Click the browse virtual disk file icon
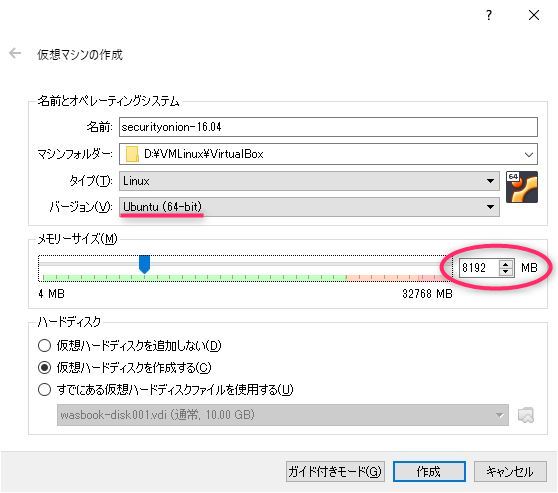Screen dimensions: 558x493 526,415
